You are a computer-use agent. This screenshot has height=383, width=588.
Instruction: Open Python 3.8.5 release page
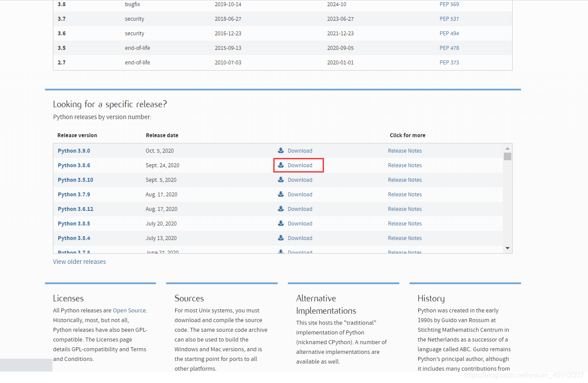pyautogui.click(x=74, y=224)
